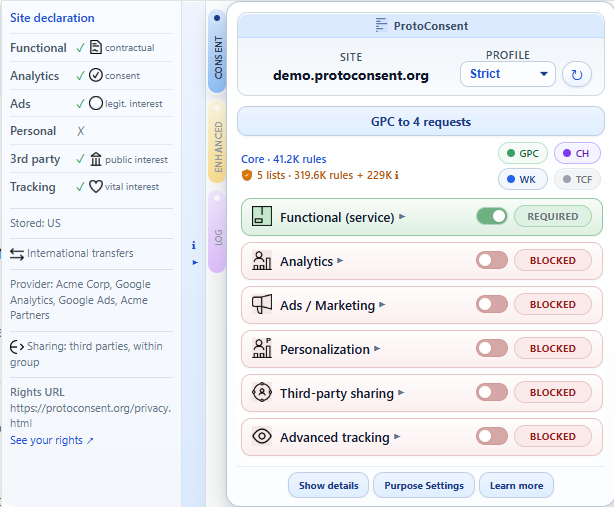This screenshot has width=614, height=507.
Task: Click the BLOCKED badge on Analytics row
Action: click(x=553, y=260)
